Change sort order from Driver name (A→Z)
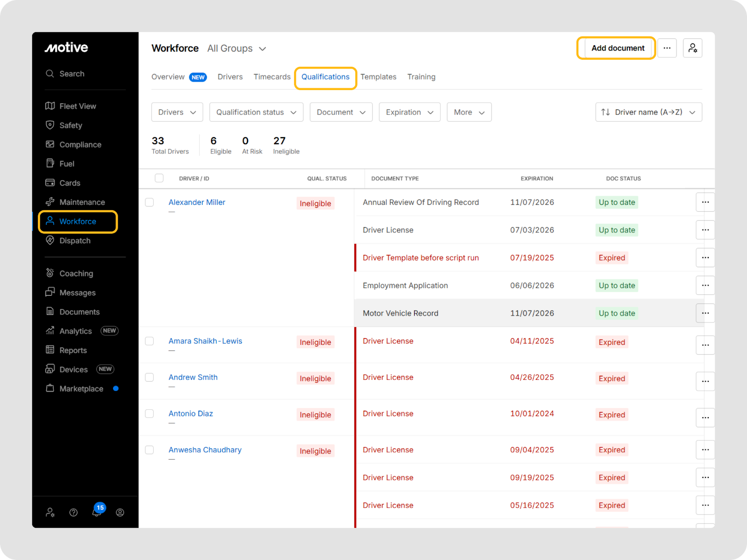 (x=648, y=112)
